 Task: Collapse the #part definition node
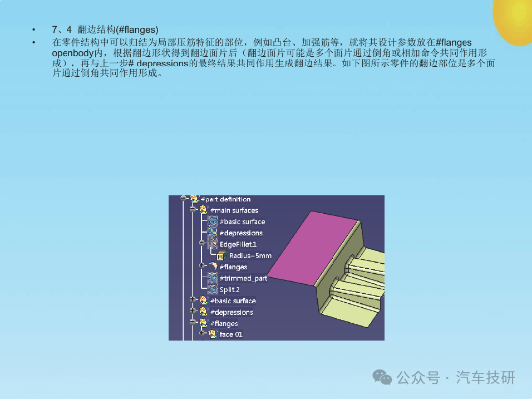point(184,198)
